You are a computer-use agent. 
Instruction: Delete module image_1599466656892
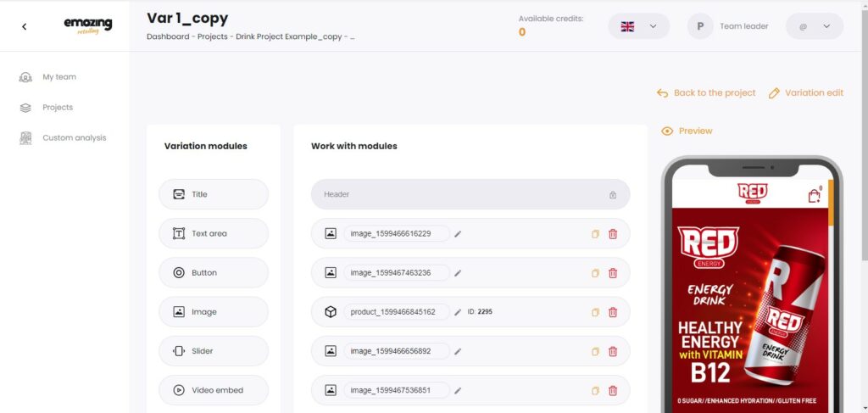click(613, 352)
